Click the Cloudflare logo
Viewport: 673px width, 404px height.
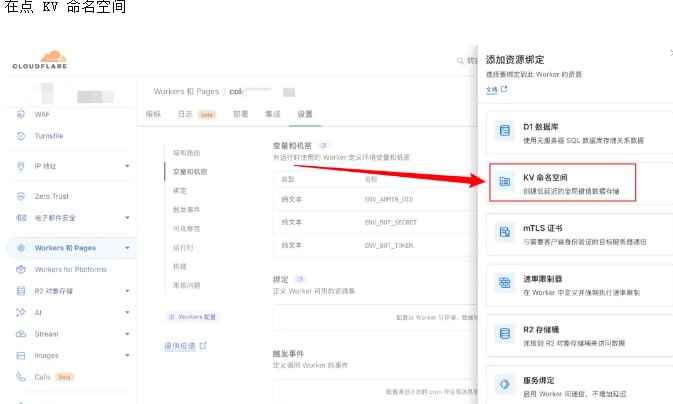40,60
